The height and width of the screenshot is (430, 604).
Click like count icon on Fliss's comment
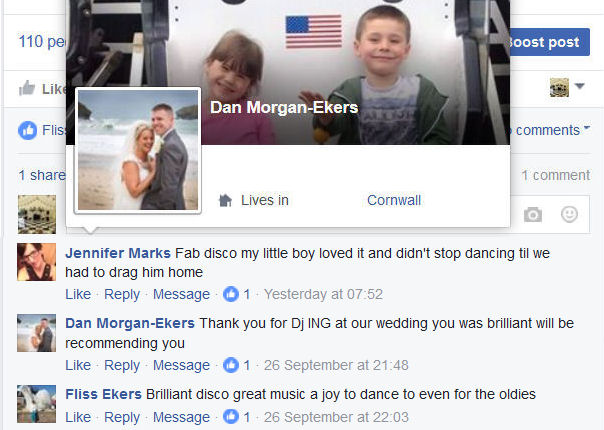(231, 417)
